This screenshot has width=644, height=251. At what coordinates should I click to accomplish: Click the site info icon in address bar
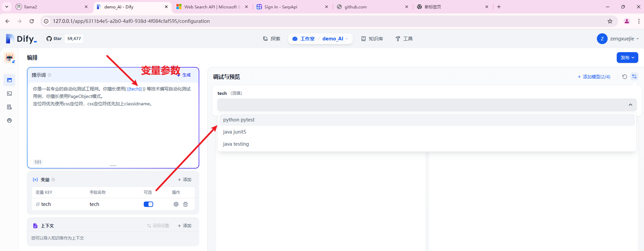tap(46, 21)
